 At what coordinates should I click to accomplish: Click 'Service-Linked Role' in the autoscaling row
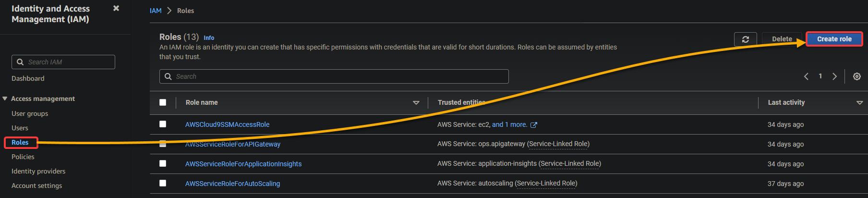(546, 183)
